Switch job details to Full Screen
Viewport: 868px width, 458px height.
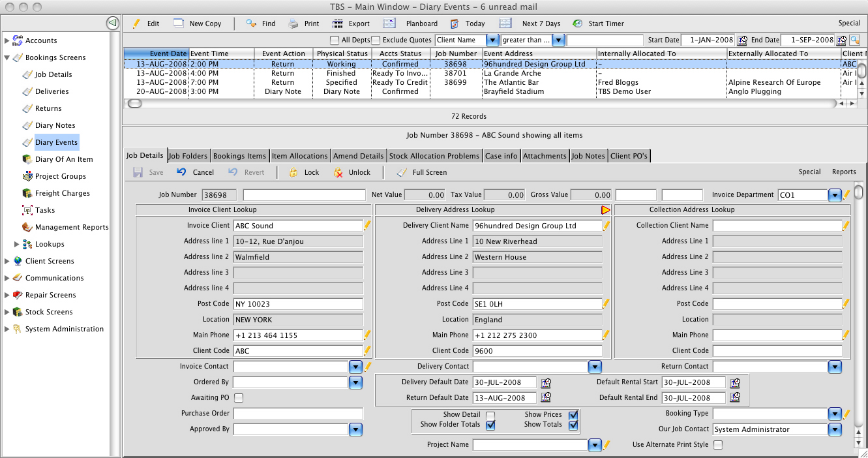pyautogui.click(x=422, y=172)
